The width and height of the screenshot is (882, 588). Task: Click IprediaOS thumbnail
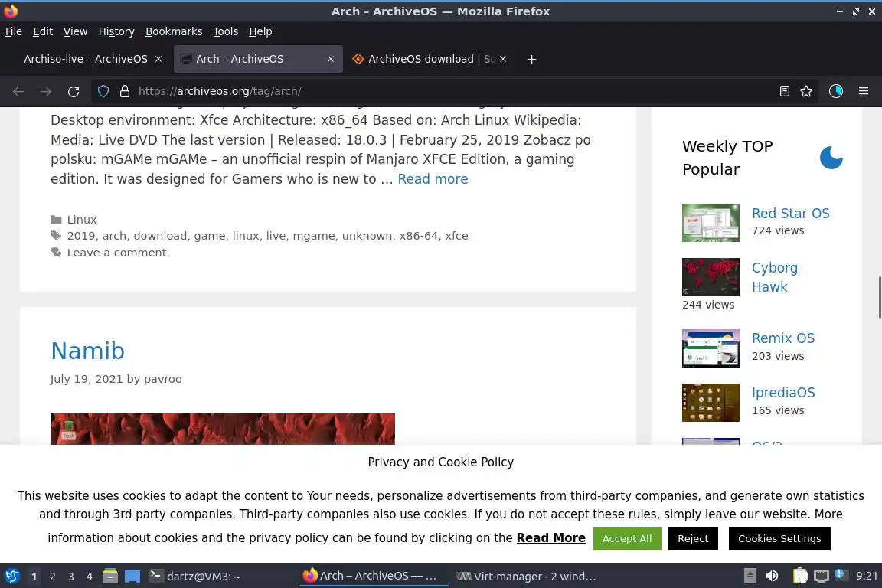click(x=710, y=403)
